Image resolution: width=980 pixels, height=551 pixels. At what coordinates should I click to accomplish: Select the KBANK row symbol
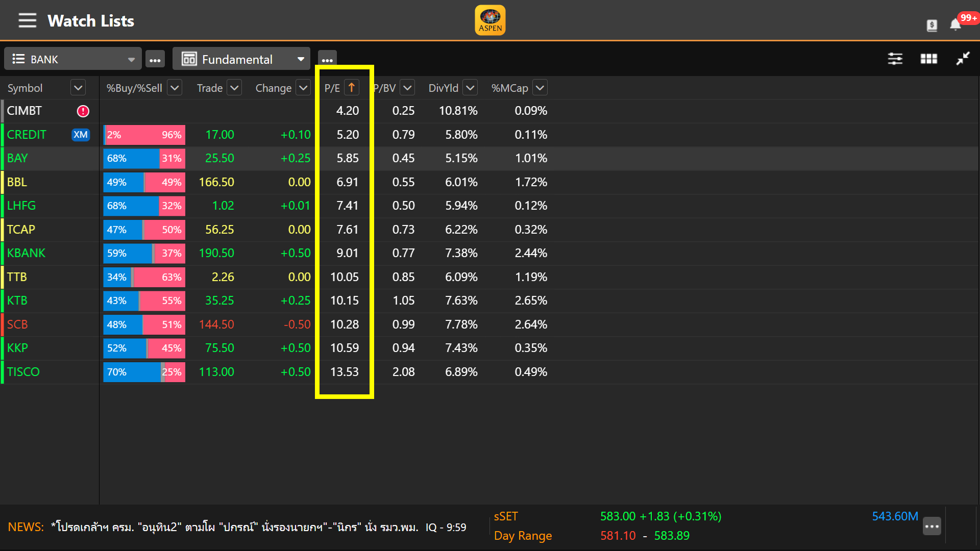pyautogui.click(x=27, y=253)
